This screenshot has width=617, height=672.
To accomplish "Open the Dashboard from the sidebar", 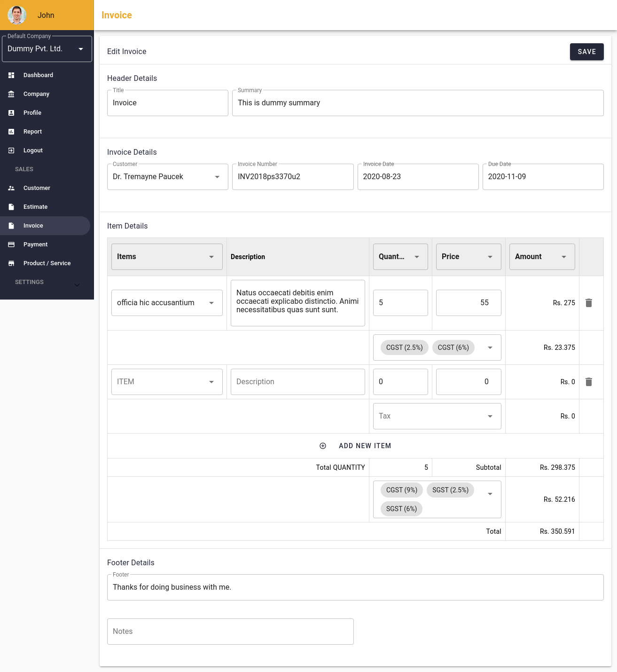I will [x=38, y=75].
